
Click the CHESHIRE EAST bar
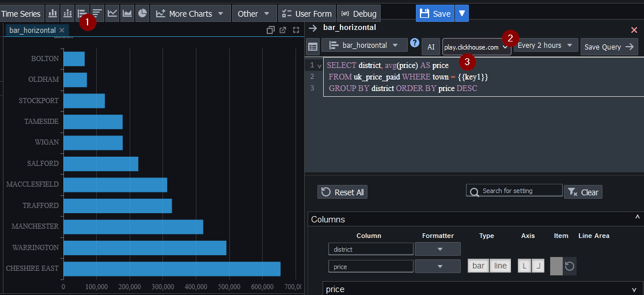tap(172, 268)
